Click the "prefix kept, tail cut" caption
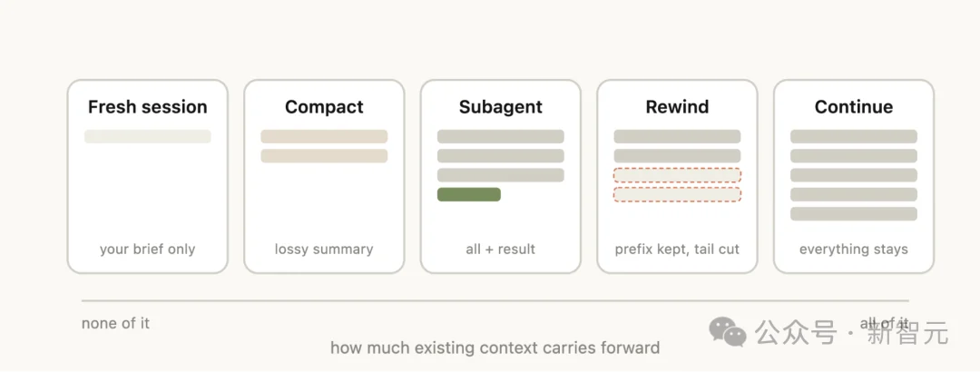Screen dimensions: 980x372 coord(677,249)
